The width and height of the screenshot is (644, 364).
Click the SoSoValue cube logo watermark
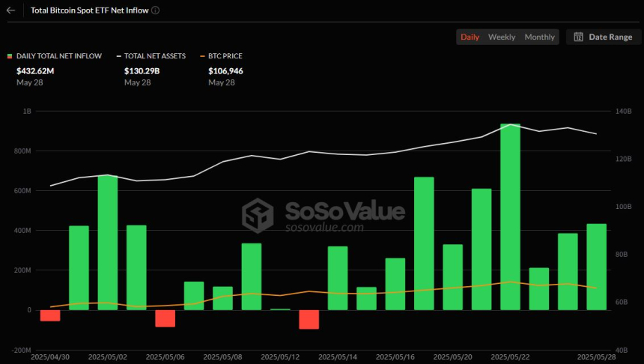click(x=257, y=216)
